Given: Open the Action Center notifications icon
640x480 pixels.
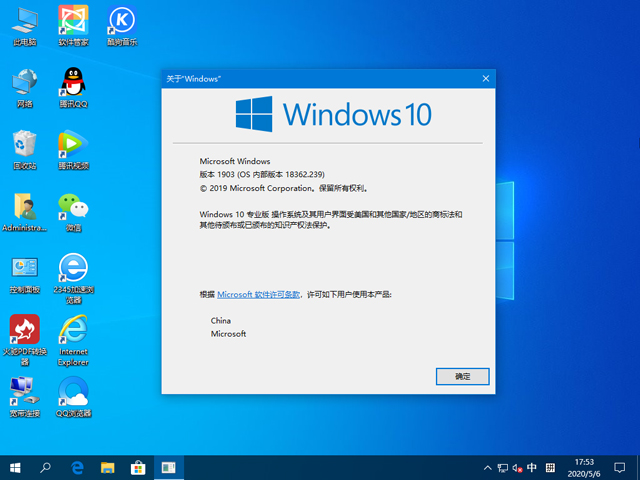Looking at the screenshot, I should (620, 468).
